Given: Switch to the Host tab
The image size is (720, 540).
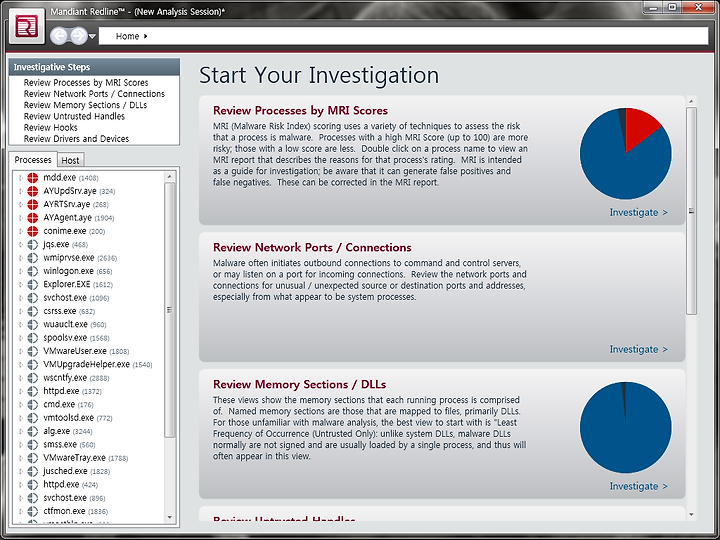Looking at the screenshot, I should (70, 160).
